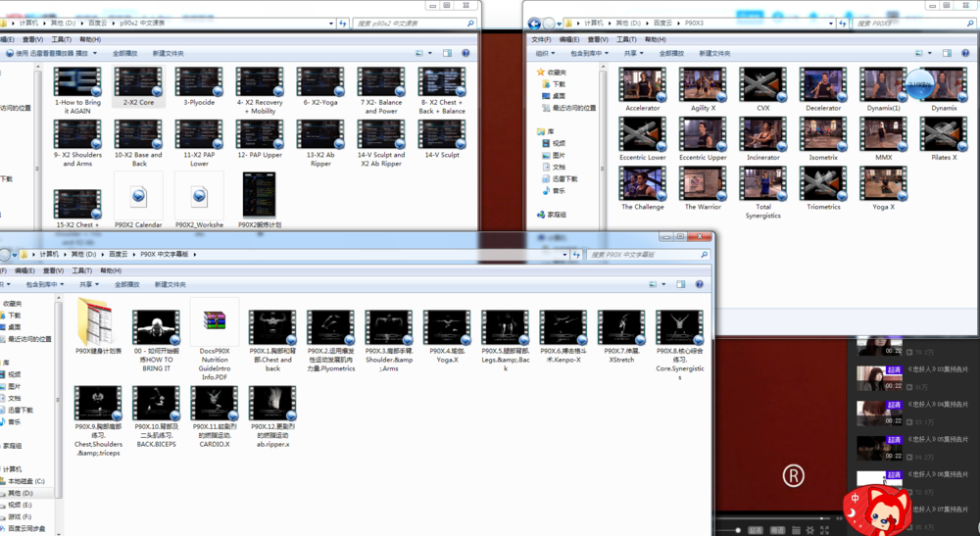This screenshot has height=536, width=980.
Task: Select 家庭组 in P90X3 navigation pane
Action: pos(552,215)
